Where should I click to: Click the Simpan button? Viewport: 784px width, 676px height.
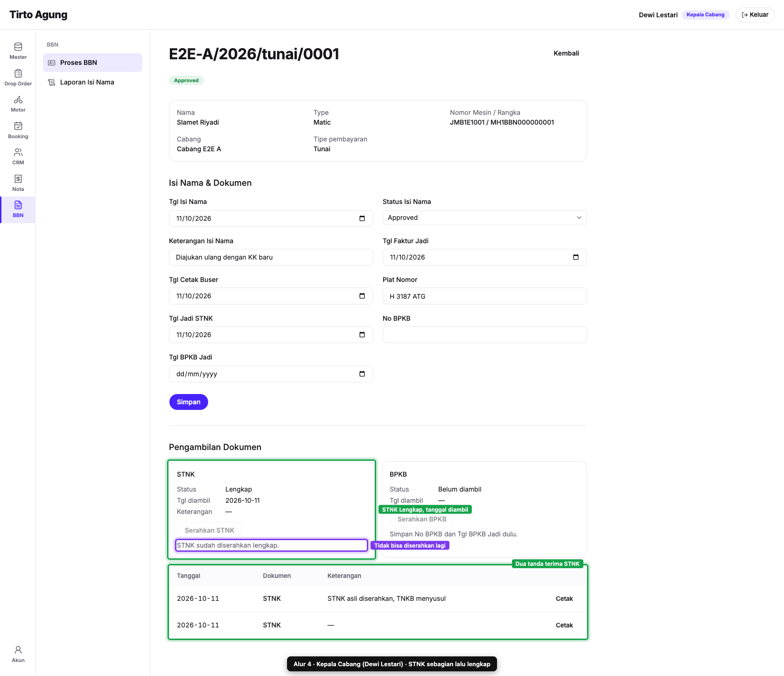(x=189, y=402)
